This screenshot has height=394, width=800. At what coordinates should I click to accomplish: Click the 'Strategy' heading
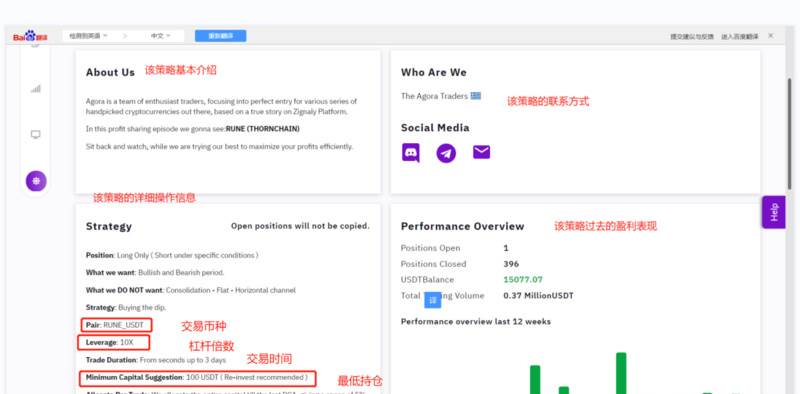click(109, 226)
